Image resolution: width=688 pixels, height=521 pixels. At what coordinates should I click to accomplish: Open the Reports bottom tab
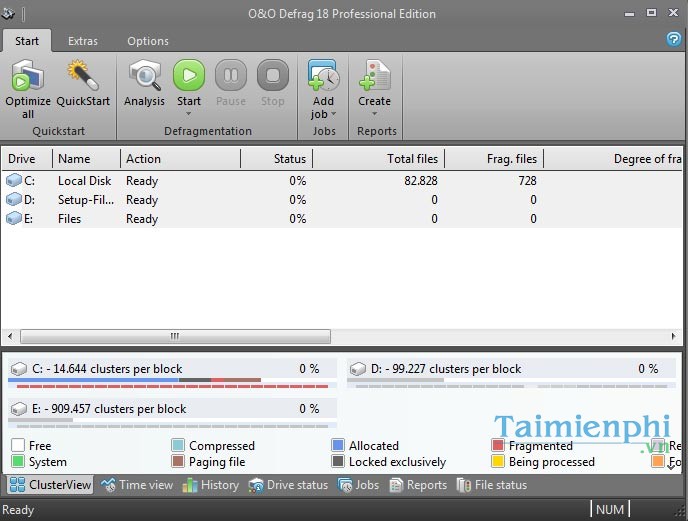(x=418, y=485)
